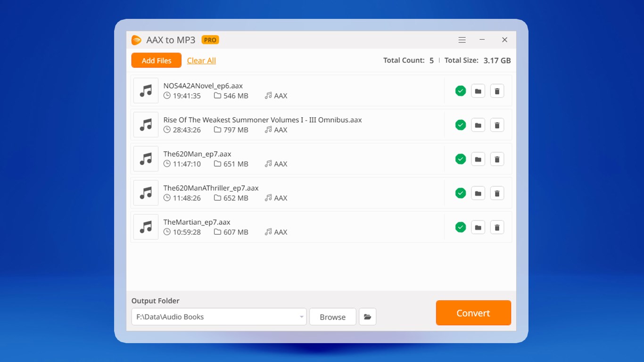Delete The620Man_ep7.aax with its trash icon
This screenshot has height=362, width=644.
click(497, 159)
